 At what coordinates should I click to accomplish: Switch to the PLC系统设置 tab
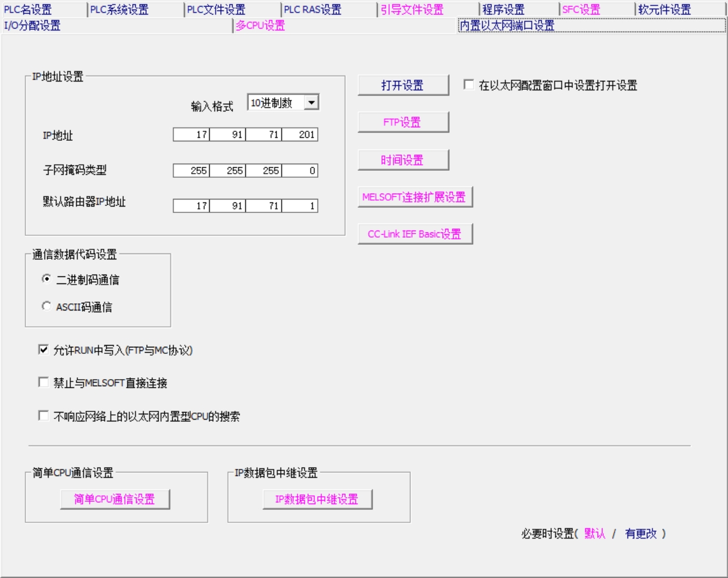tap(119, 9)
